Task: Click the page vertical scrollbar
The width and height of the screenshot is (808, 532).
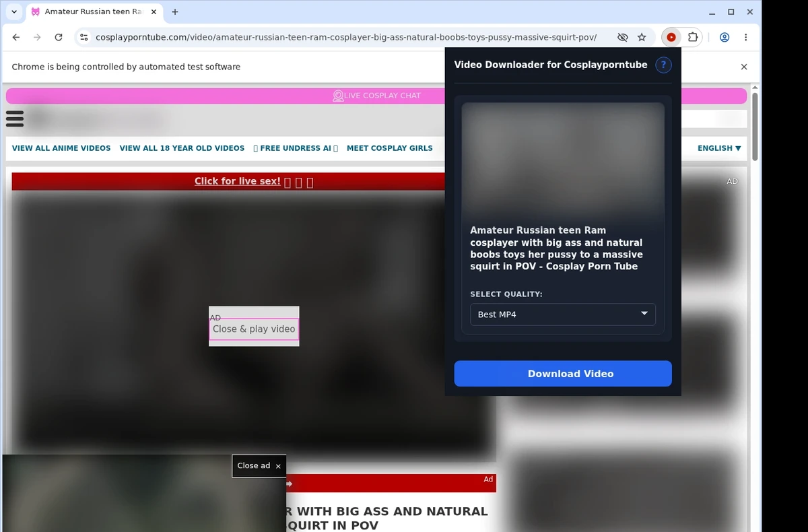Action: click(x=755, y=127)
